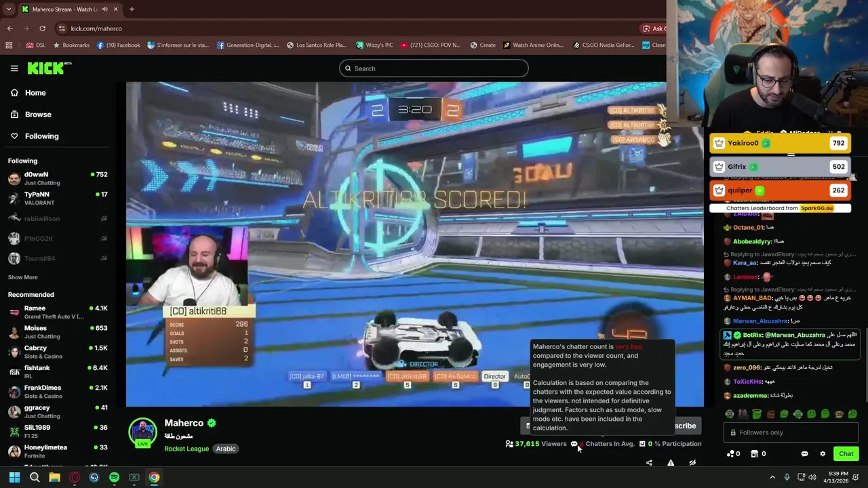
Task: Open followed channel TyPaNN
Action: pos(58,198)
